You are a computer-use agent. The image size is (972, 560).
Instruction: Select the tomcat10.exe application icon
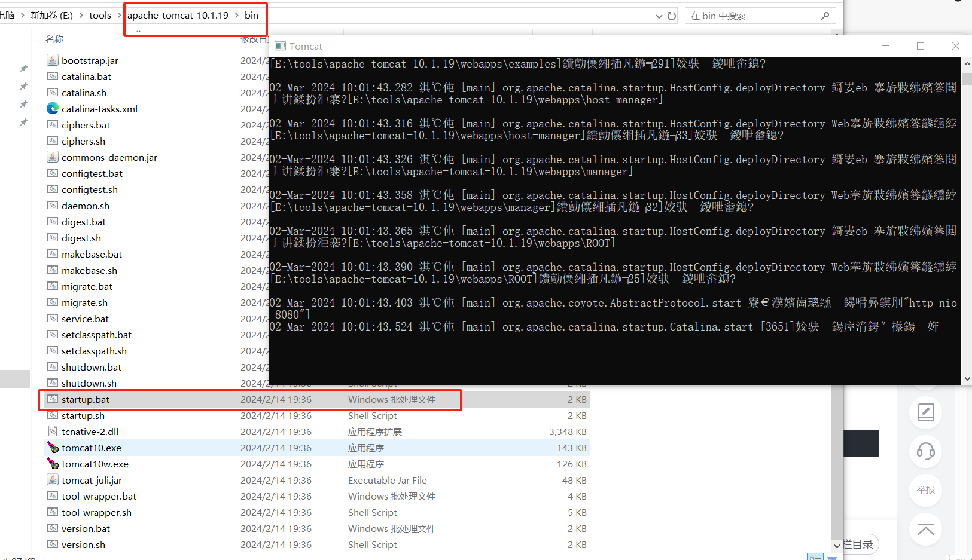point(53,447)
